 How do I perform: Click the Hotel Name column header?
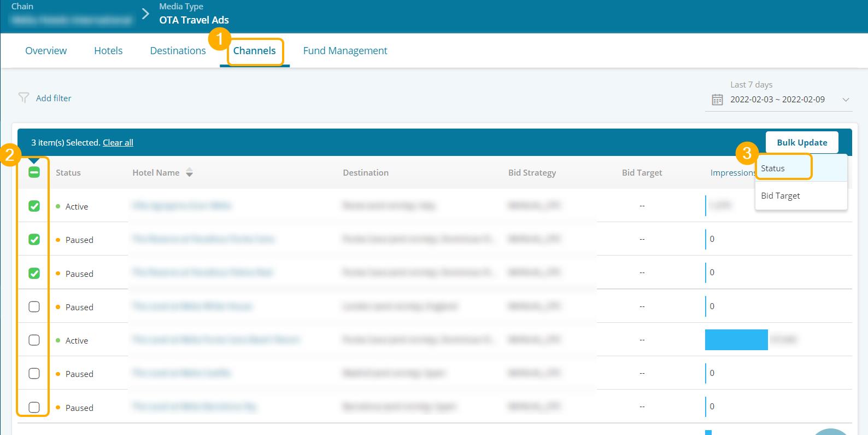click(156, 172)
